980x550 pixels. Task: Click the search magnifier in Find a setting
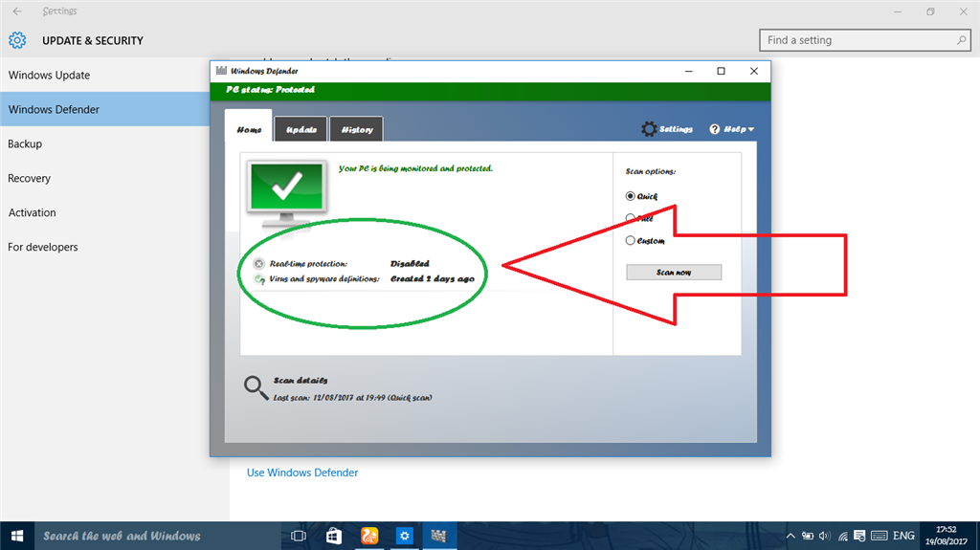click(x=961, y=40)
